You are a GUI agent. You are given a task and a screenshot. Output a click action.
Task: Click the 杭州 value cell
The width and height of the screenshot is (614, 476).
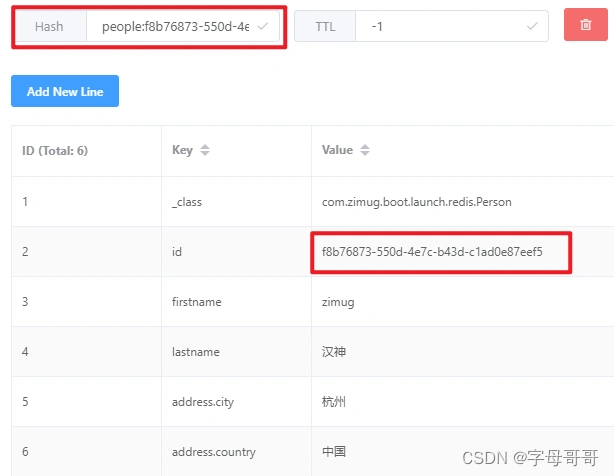pyautogui.click(x=334, y=402)
